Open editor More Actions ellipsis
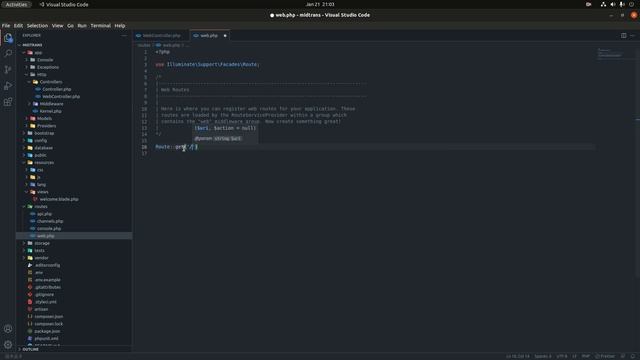The width and height of the screenshot is (640, 360). point(633,36)
